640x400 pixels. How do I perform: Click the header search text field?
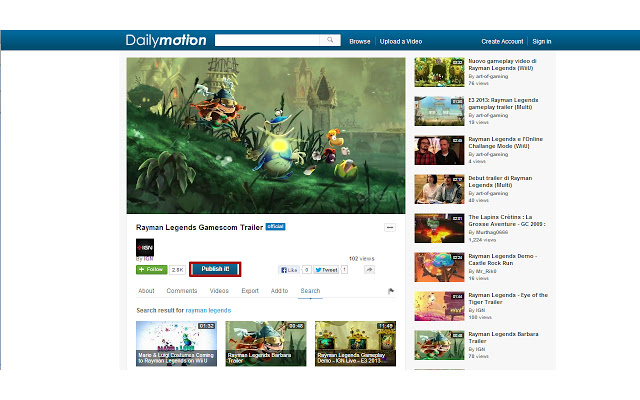pos(267,41)
